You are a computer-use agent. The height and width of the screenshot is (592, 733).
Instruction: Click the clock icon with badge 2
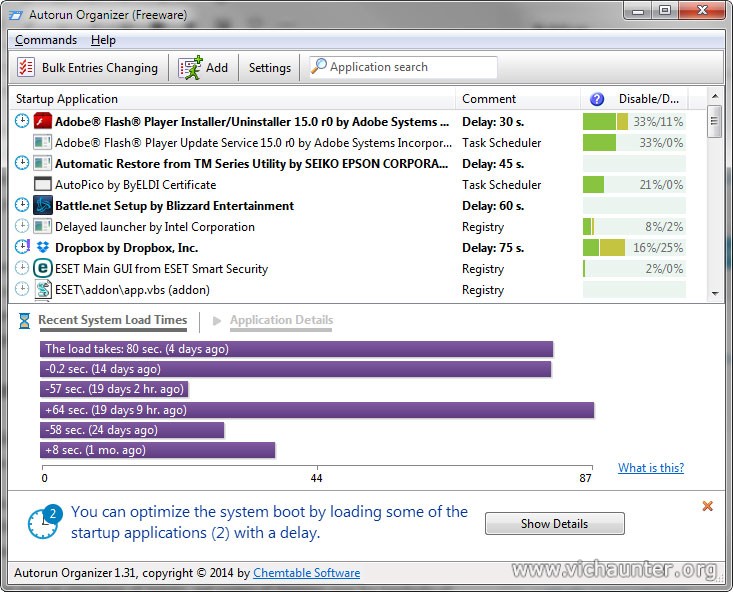click(x=44, y=521)
